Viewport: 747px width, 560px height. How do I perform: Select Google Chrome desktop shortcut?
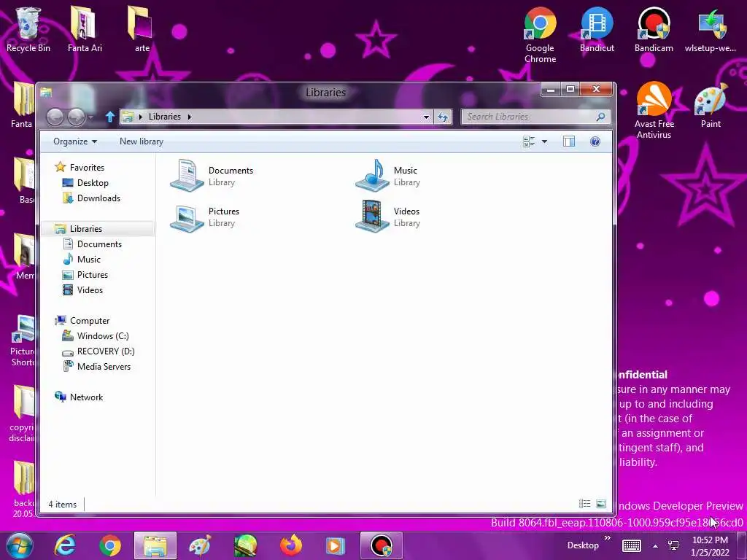click(x=540, y=35)
